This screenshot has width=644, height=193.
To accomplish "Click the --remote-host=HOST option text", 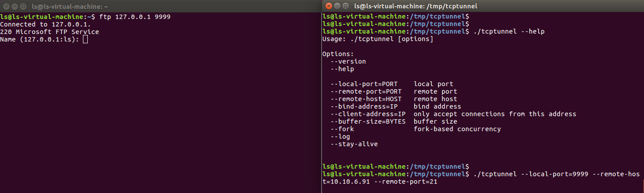I will tap(366, 99).
